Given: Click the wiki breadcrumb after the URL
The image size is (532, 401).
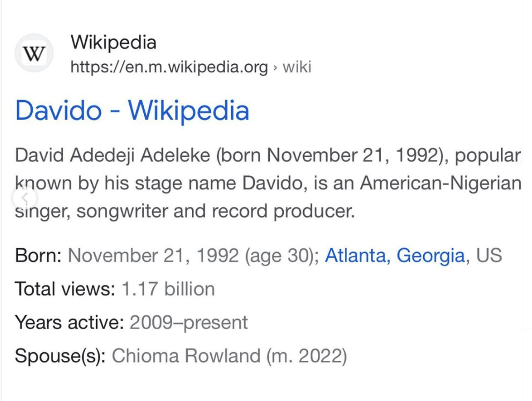Looking at the screenshot, I should coord(297,67).
